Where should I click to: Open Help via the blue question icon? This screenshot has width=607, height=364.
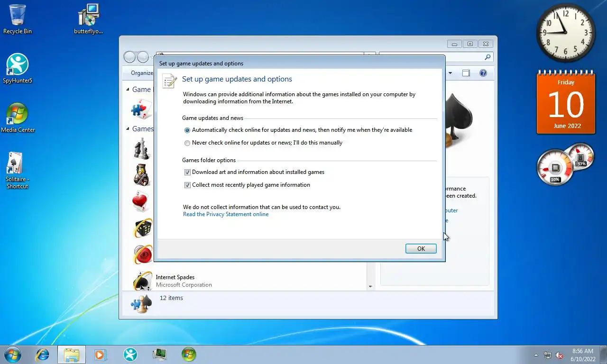[483, 73]
